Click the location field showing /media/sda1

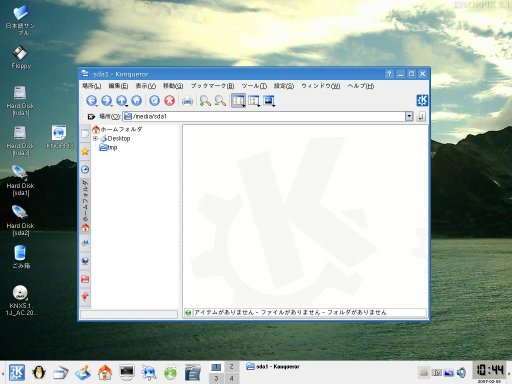264,116
